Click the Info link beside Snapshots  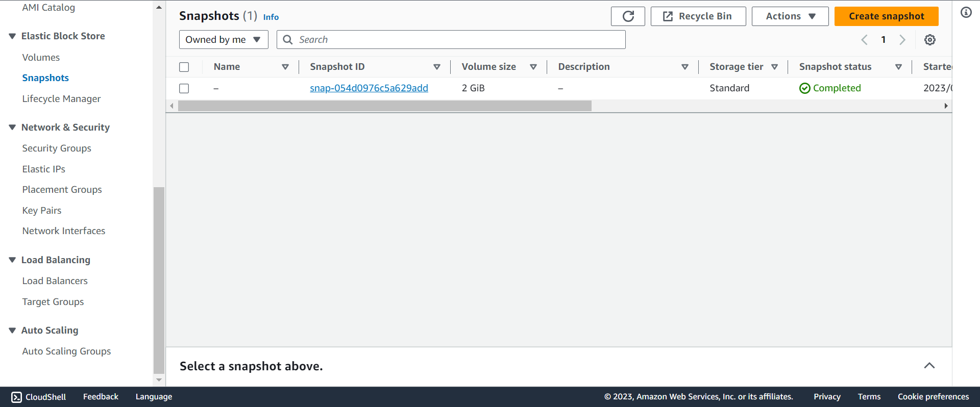(271, 17)
